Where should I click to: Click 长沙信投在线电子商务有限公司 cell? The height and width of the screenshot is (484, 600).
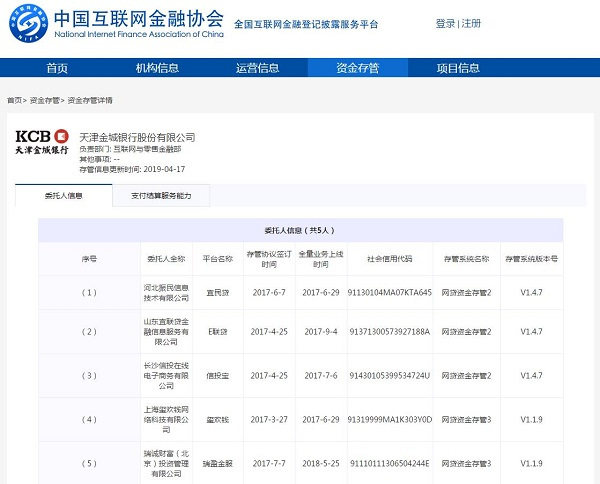point(166,376)
